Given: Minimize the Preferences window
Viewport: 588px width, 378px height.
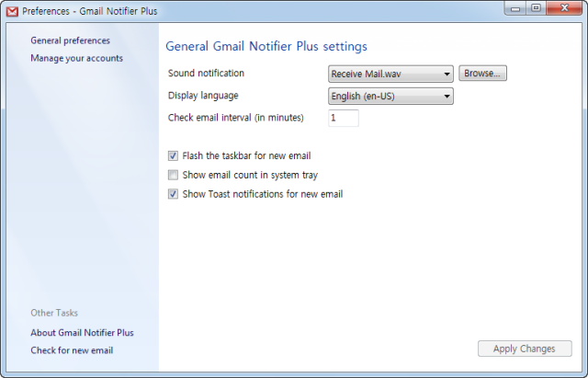Looking at the screenshot, I should (x=515, y=8).
